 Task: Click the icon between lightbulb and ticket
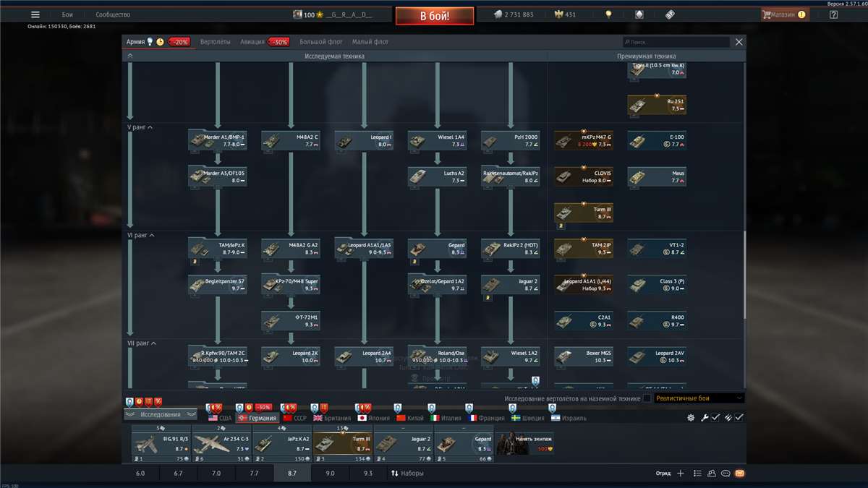pos(639,14)
